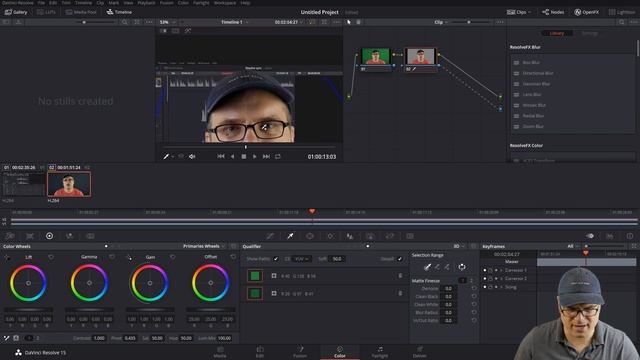Open the Qualifier eyedropper palette
The image size is (640, 360).
tap(290, 236)
